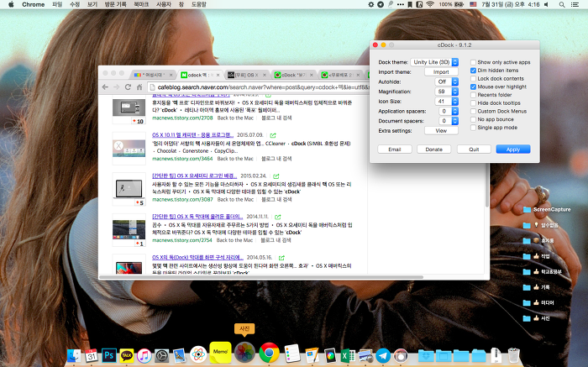
Task: Open the Chrome menu in menu bar
Action: [33, 4]
